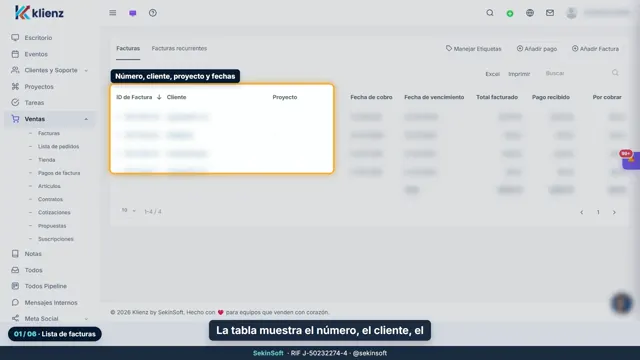Image resolution: width=640 pixels, height=360 pixels.
Task: Select Pagos de factura submenu item
Action: point(59,173)
